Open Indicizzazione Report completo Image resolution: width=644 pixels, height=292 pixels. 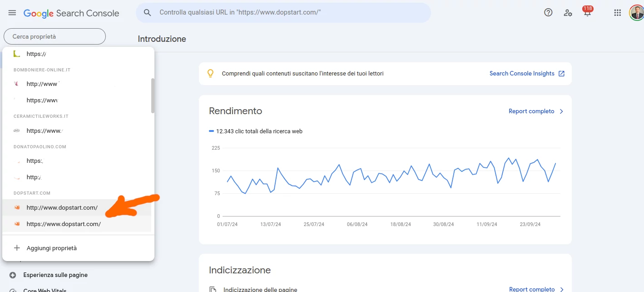pos(532,289)
